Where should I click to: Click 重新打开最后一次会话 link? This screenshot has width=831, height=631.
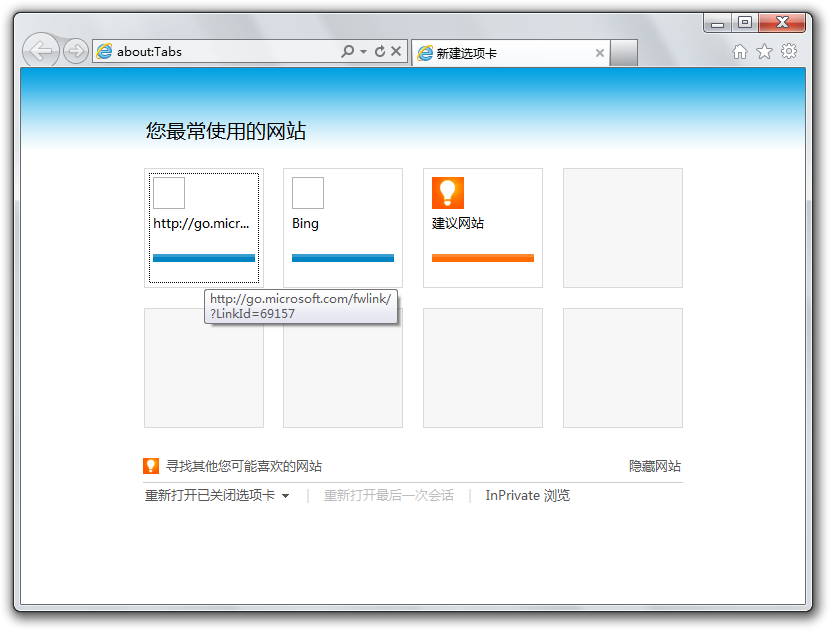click(389, 495)
